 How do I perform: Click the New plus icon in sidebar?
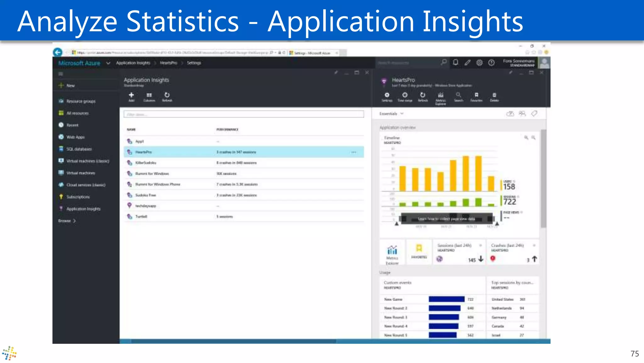tap(61, 85)
